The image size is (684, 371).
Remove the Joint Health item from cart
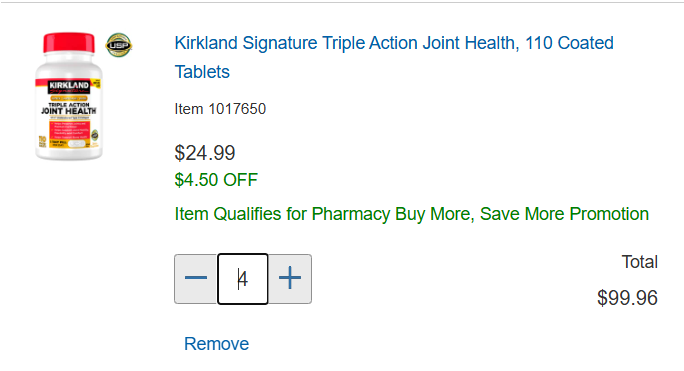216,344
